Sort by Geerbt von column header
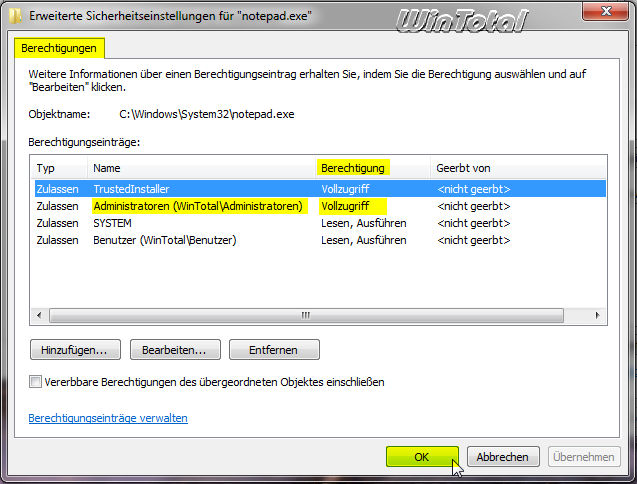 click(518, 168)
